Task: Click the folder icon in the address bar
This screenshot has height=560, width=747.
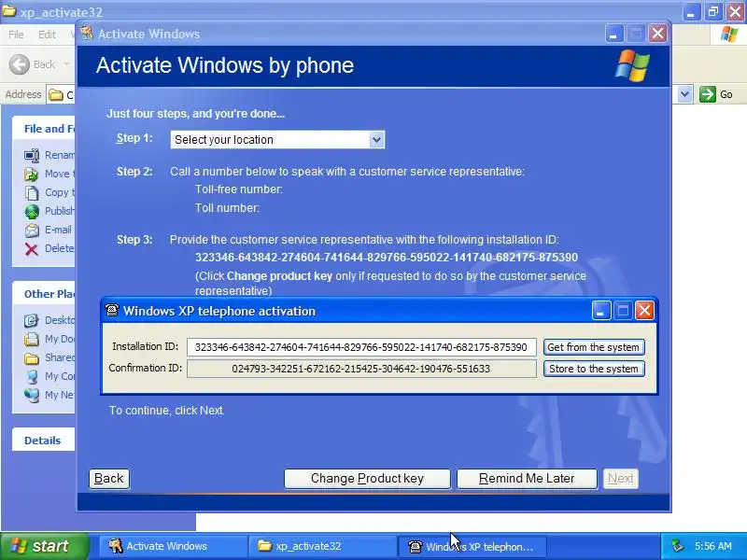Action: (56, 95)
